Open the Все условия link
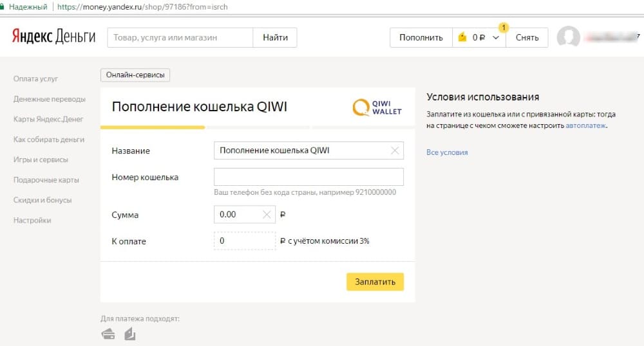The image size is (644, 346). click(x=447, y=152)
